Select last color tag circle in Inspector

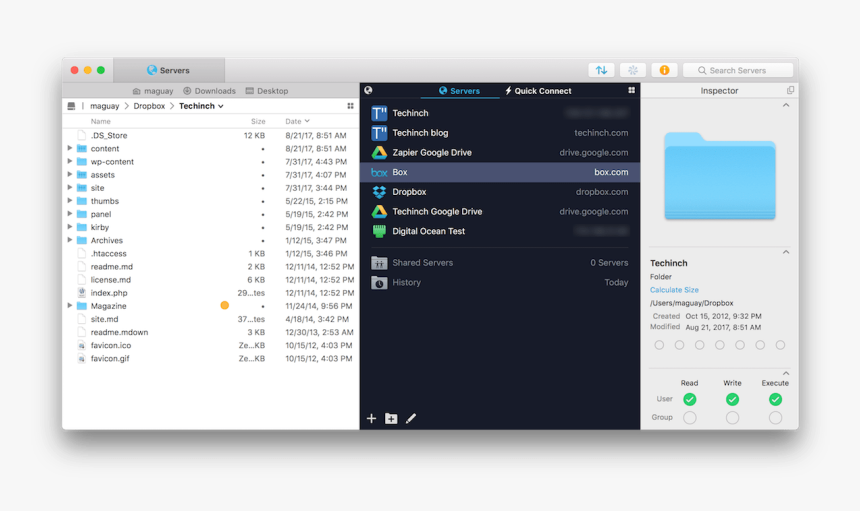tap(780, 345)
